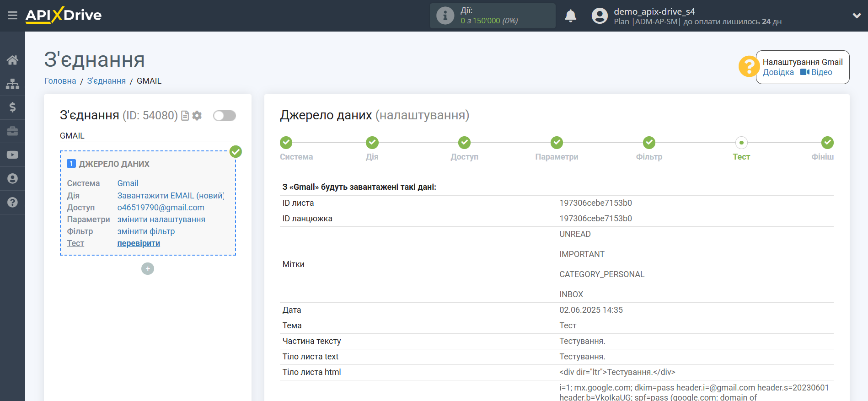
Task: Click змінити фільтр link
Action: (146, 231)
